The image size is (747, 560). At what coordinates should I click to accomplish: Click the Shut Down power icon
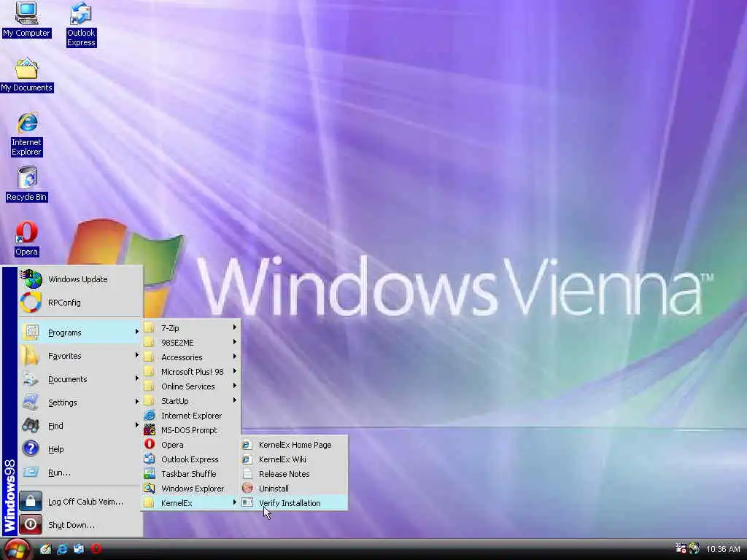[31, 525]
